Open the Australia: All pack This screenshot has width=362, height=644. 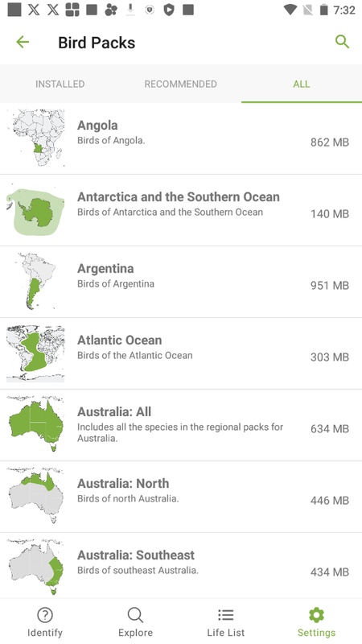point(181,425)
